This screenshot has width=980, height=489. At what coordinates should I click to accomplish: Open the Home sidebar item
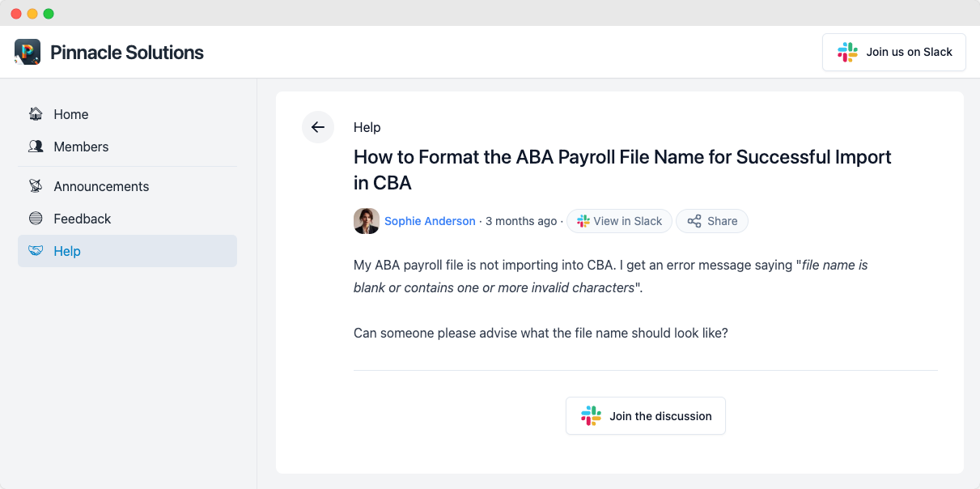coord(128,114)
